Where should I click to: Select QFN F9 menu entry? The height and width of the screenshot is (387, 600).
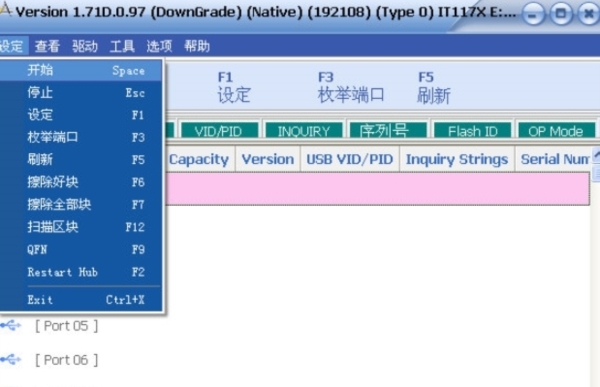(81, 250)
